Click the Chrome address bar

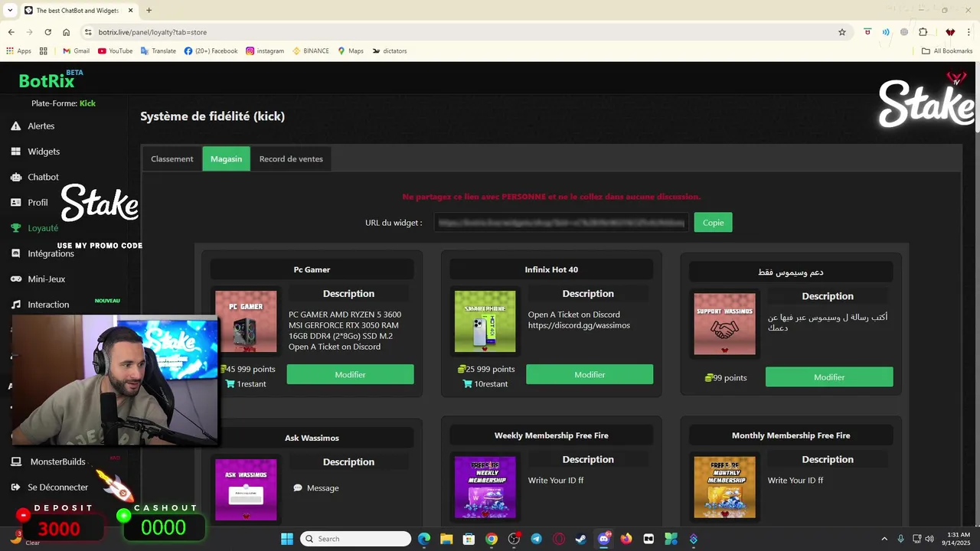[x=459, y=32]
